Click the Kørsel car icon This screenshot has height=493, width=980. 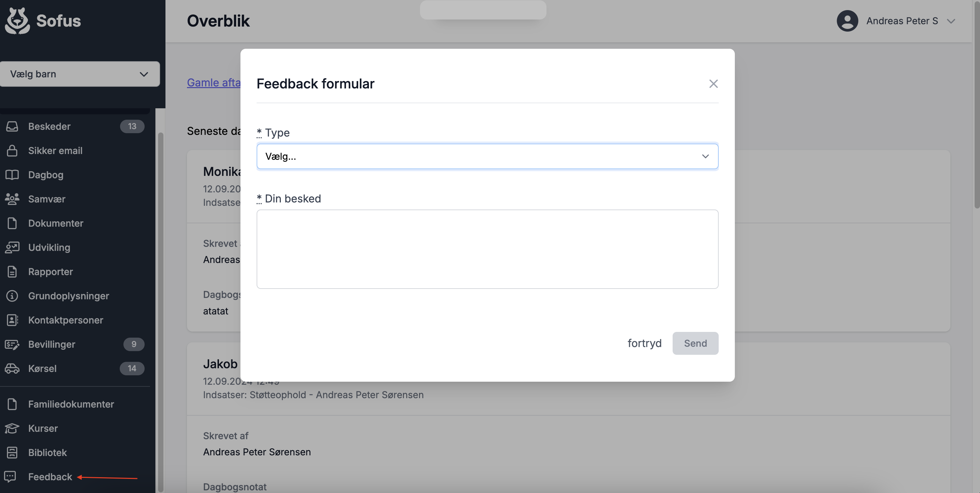12,369
